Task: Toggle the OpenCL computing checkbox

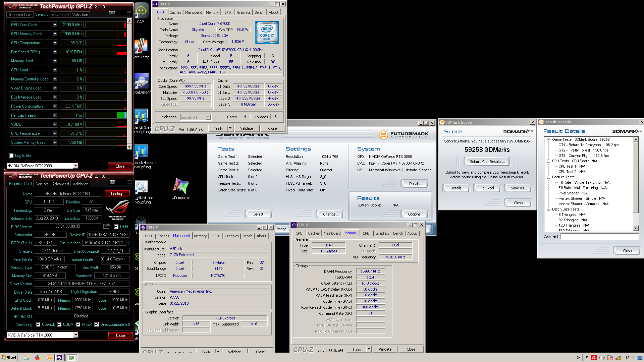Action: coord(38,324)
